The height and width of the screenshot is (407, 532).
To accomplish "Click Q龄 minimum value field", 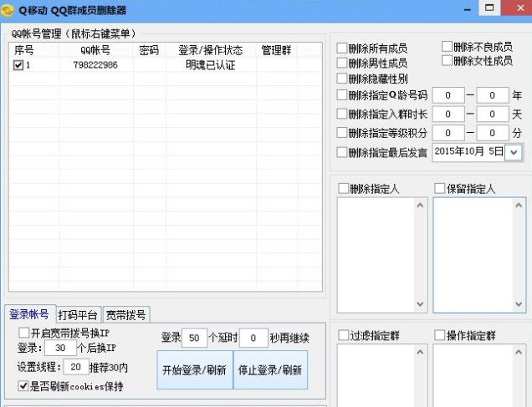I will (x=448, y=95).
